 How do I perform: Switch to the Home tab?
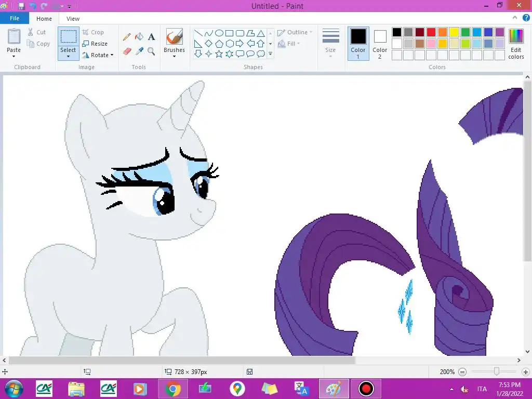44,19
